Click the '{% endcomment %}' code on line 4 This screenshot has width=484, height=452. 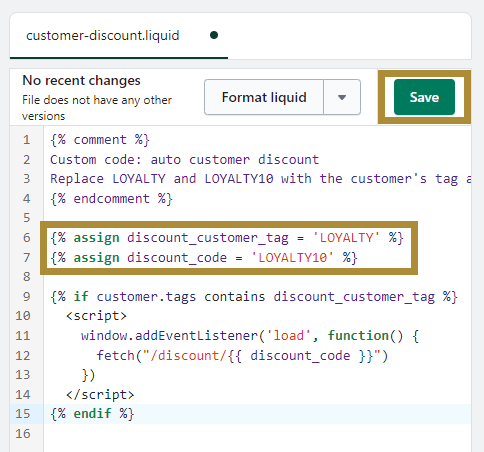tap(111, 199)
